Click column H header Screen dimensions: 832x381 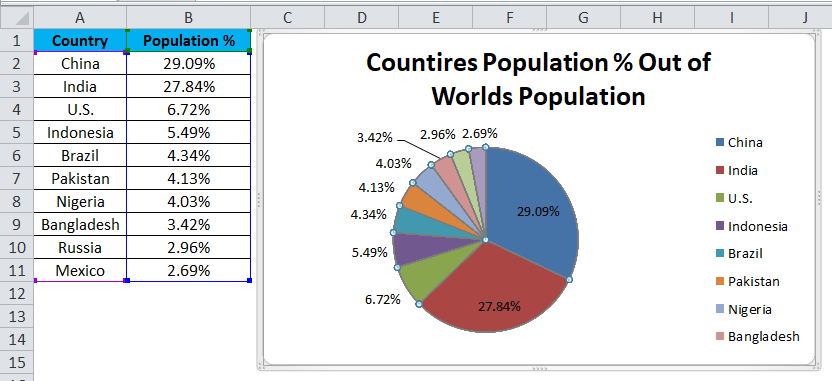point(657,18)
